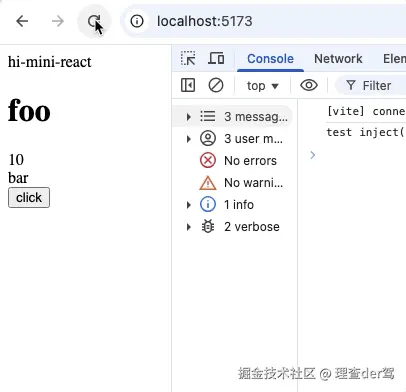Create a live expression with eye icon
Screen dimensions: 406x392
click(309, 85)
